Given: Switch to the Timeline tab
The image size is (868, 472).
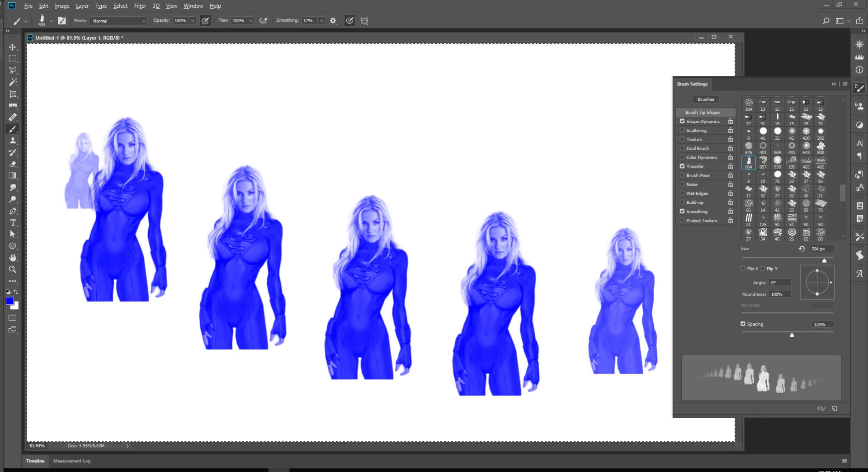Looking at the screenshot, I should click(35, 461).
